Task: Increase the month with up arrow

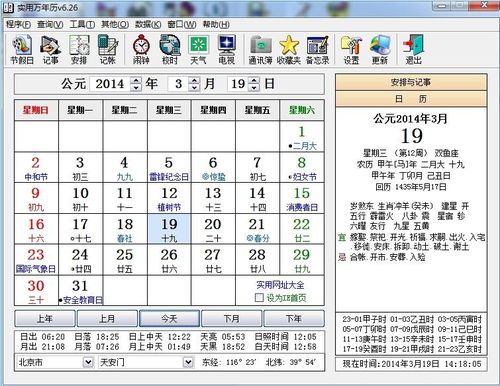Action: pos(194,80)
